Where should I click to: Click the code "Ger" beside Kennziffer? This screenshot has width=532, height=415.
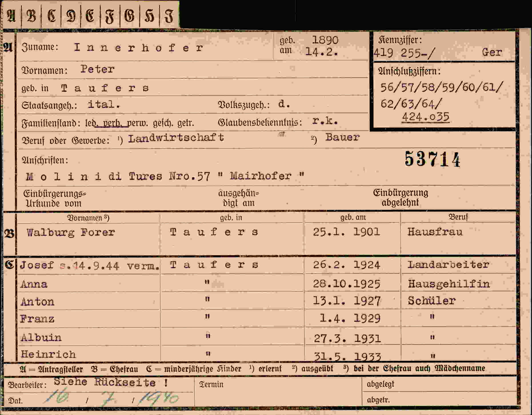pyautogui.click(x=492, y=52)
